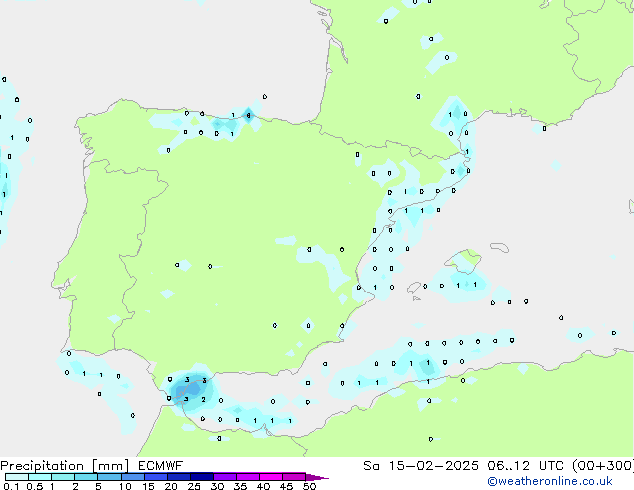Click the legend label "30"
The width and height of the screenshot is (634, 490).
click(x=217, y=486)
